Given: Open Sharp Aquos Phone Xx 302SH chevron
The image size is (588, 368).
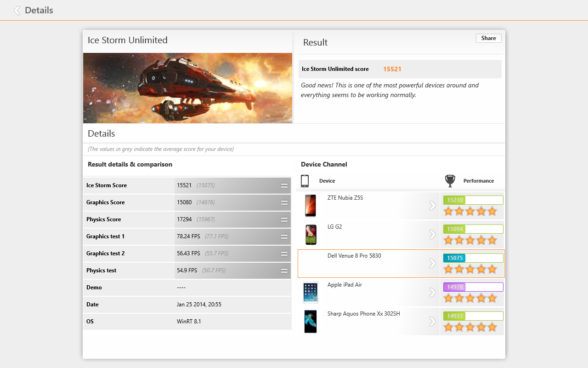Looking at the screenshot, I should pyautogui.click(x=432, y=321).
